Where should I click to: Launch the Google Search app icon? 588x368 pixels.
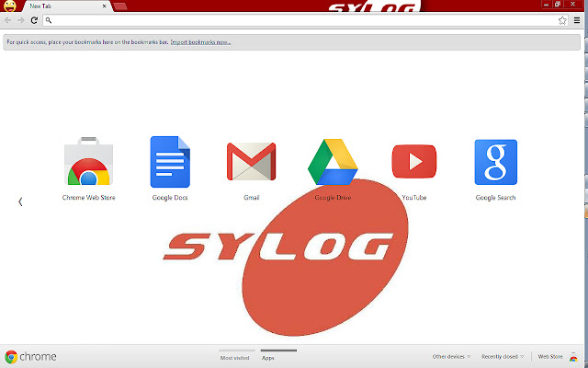496,162
